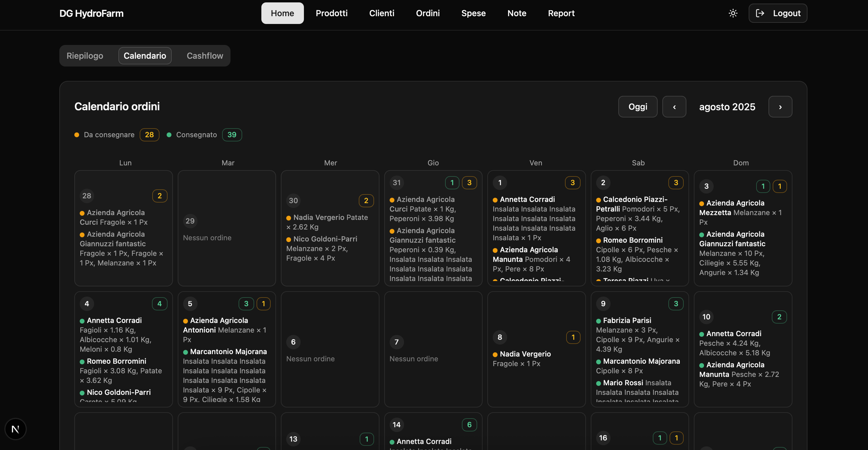This screenshot has width=868, height=450.
Task: Open Fabrizia Parisi order on day 9
Action: 627,320
